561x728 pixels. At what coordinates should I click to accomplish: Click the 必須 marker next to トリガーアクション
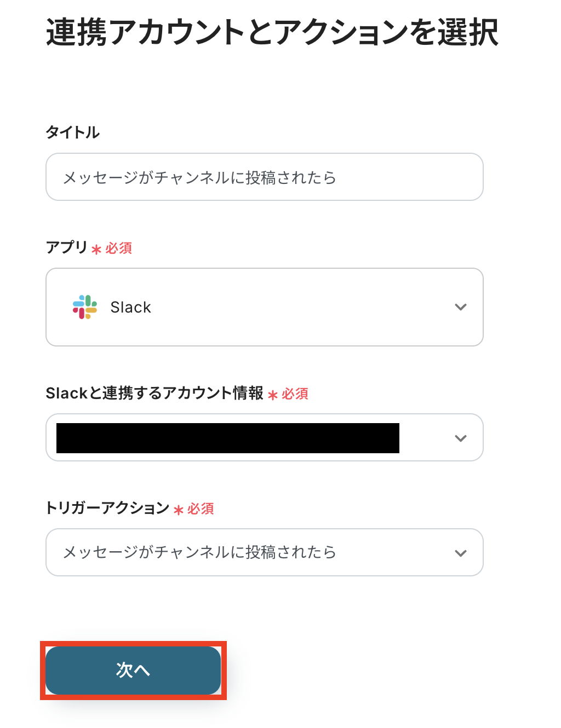tap(201, 509)
